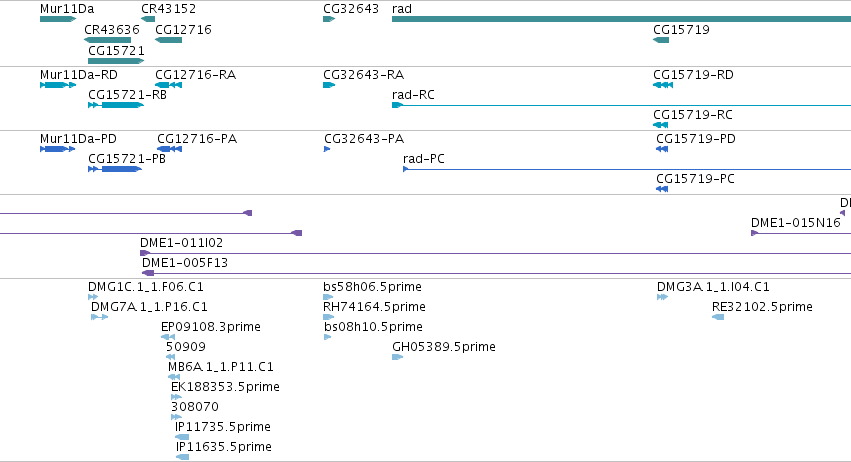Click the Mur11Da gene arrow glyph

[58, 19]
